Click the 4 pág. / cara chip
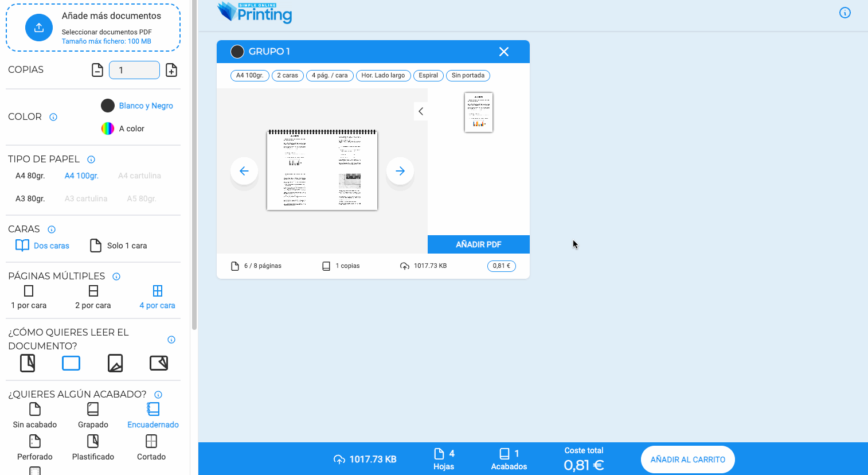 pos(330,76)
